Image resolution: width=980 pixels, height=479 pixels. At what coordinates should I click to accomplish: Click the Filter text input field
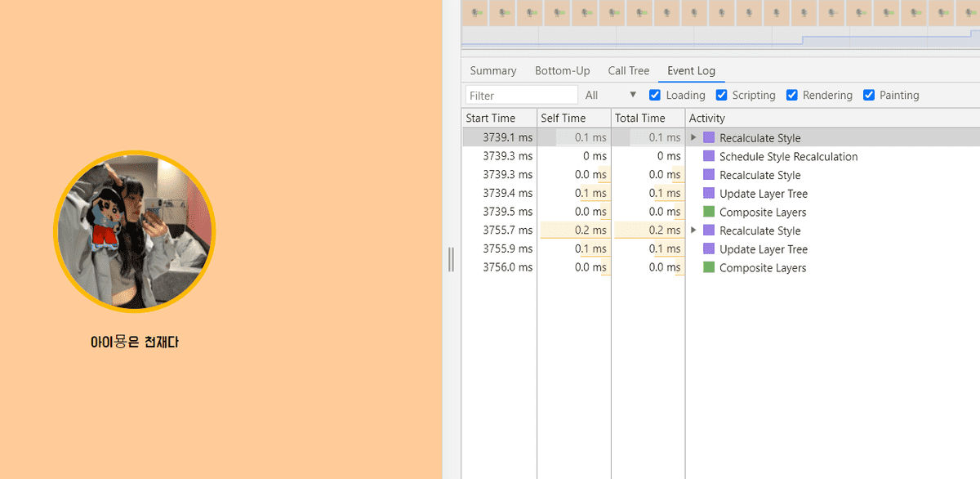tap(521, 96)
